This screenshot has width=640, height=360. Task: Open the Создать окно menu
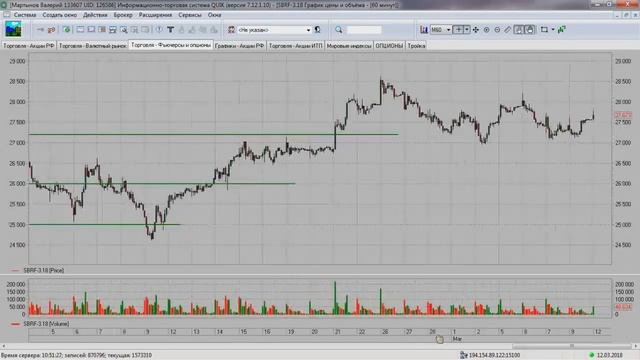click(60, 15)
